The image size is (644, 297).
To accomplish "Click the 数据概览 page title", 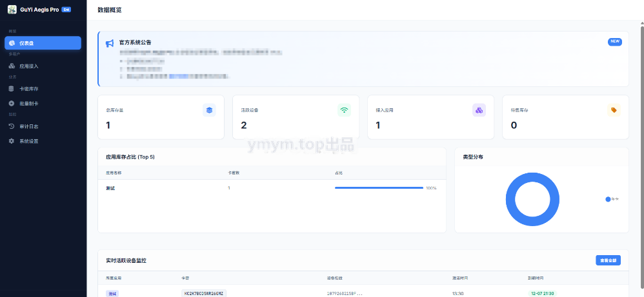I will tap(110, 10).
